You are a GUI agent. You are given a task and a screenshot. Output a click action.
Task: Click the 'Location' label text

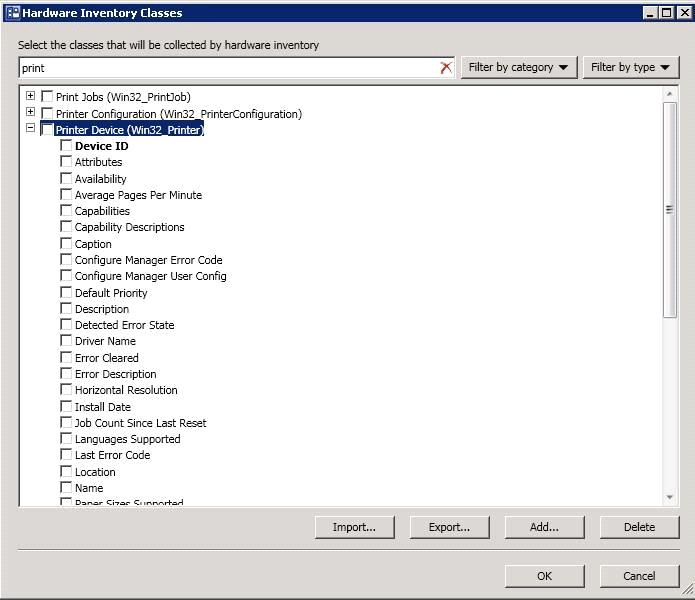(x=95, y=472)
